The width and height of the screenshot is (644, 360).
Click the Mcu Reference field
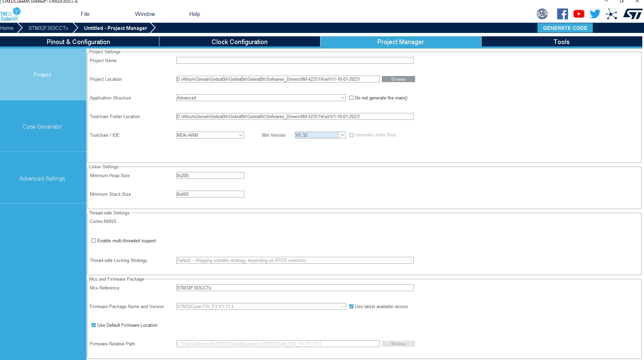pyautogui.click(x=295, y=288)
